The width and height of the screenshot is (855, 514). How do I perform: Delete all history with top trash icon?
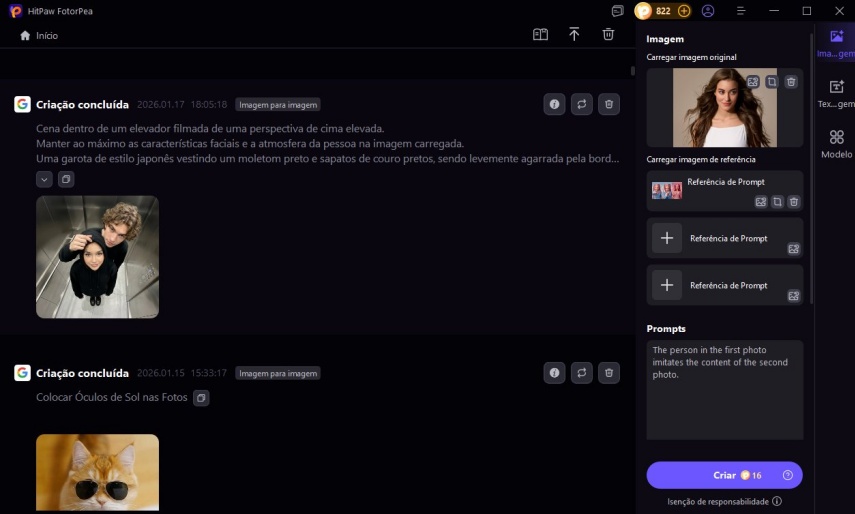click(608, 34)
